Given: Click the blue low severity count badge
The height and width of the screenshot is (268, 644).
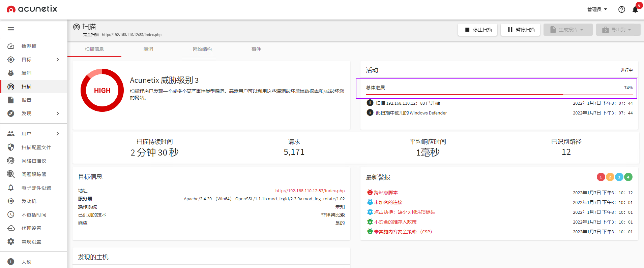Looking at the screenshot, I should (x=619, y=177).
